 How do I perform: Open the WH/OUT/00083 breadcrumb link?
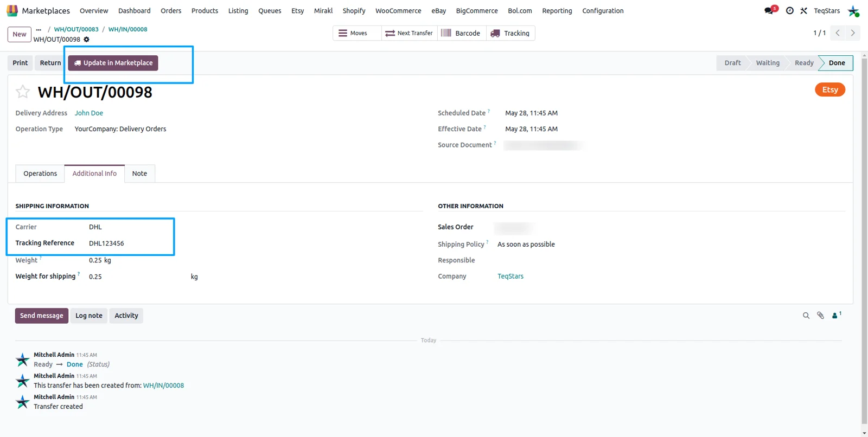pos(76,29)
